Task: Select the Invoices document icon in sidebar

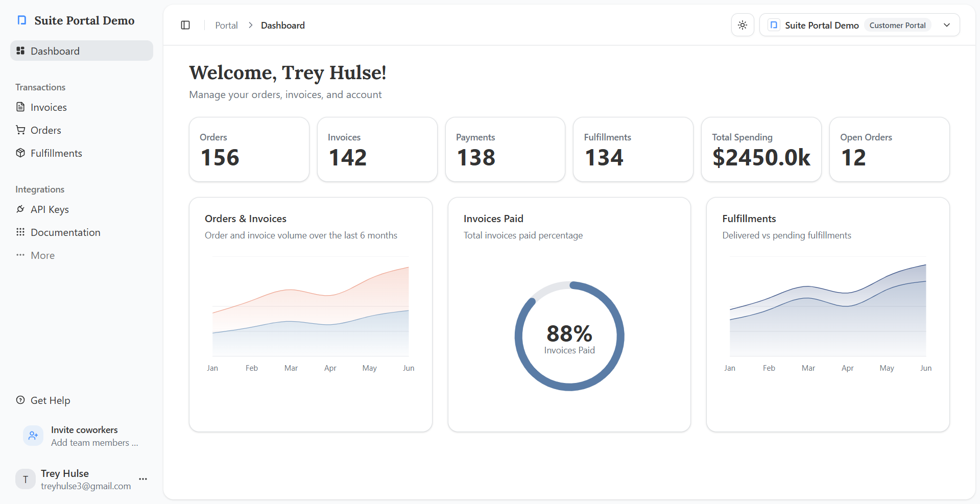Action: pyautogui.click(x=20, y=107)
